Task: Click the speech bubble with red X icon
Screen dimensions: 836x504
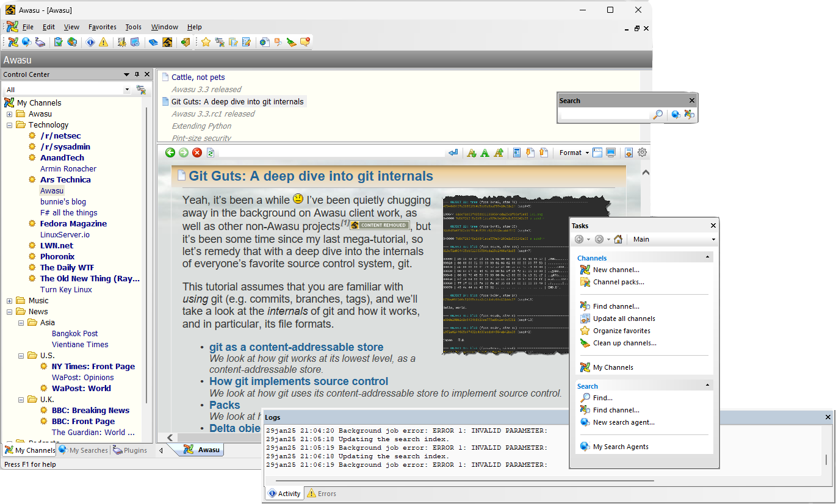Action: point(305,42)
